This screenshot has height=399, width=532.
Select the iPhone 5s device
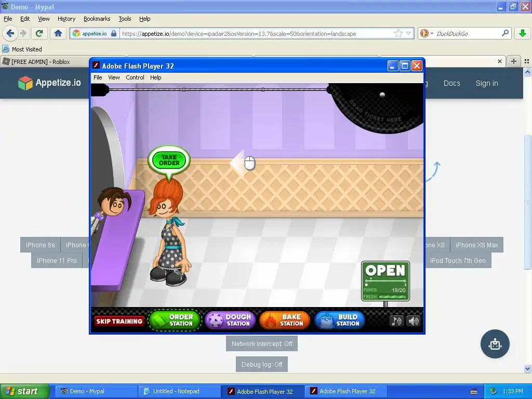coord(41,245)
